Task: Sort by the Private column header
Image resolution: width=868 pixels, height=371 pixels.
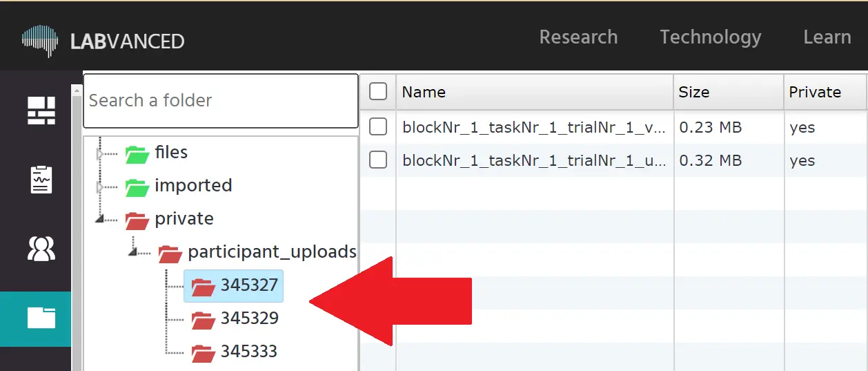Action: [x=825, y=92]
